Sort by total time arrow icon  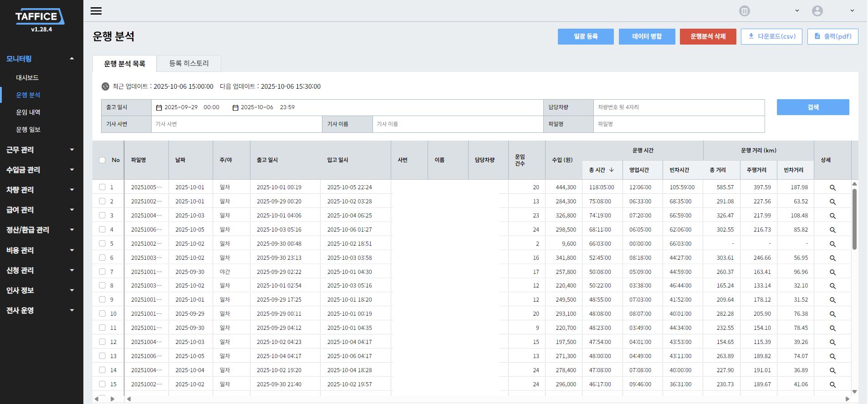[x=612, y=170]
